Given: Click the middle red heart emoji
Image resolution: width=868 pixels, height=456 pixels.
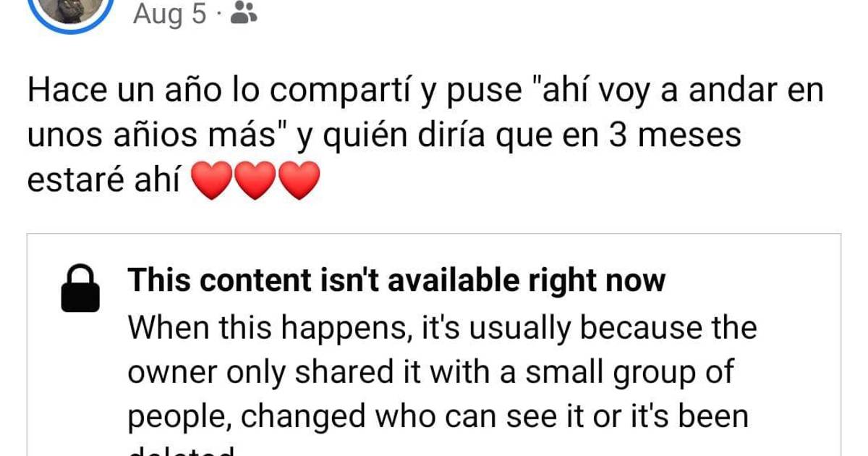Looking at the screenshot, I should (254, 181).
